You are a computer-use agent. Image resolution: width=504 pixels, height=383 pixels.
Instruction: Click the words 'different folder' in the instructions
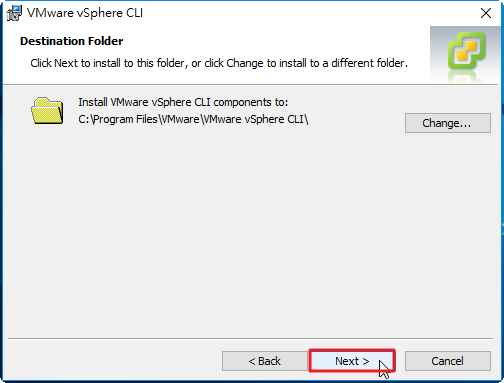[368, 63]
